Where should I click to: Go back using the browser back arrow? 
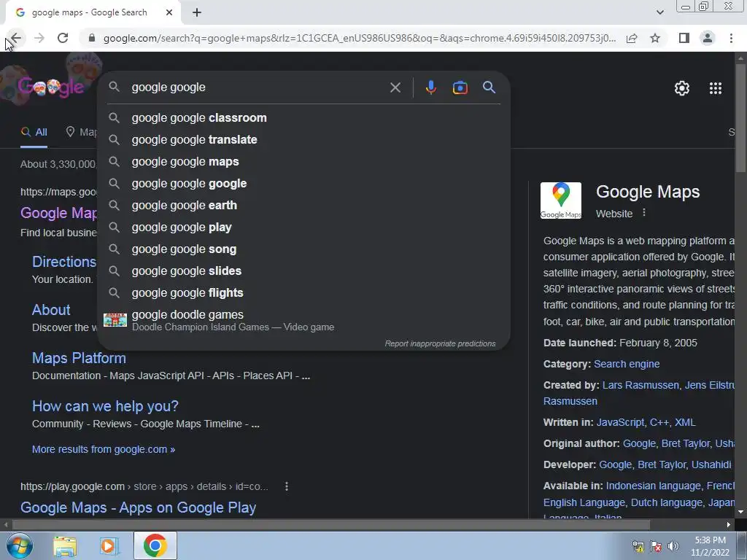(x=16, y=38)
